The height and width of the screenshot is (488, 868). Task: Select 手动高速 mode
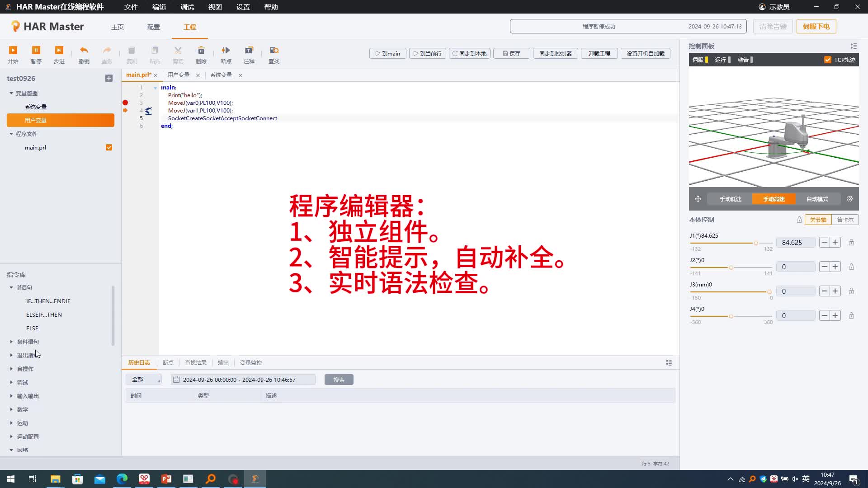774,199
